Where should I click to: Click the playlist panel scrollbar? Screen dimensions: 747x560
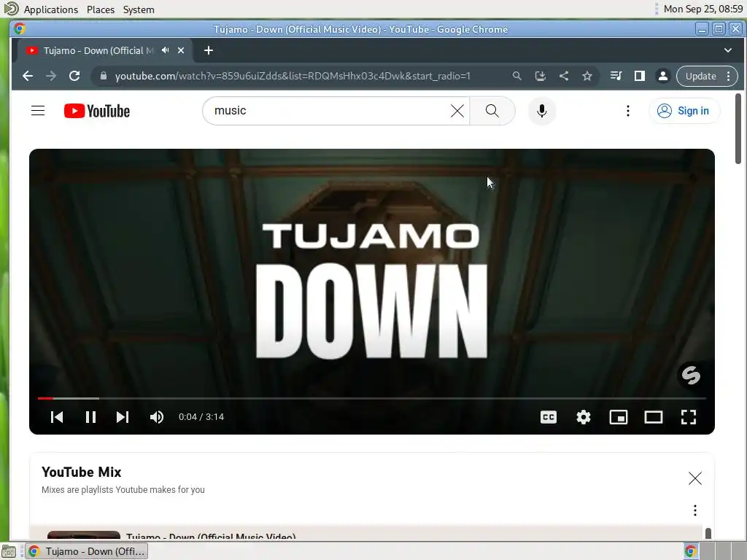(708, 533)
